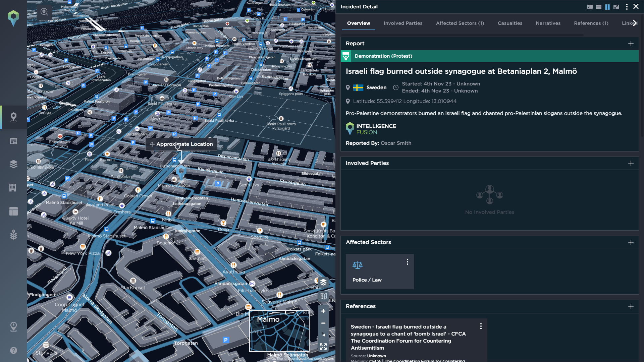Reset the map compass bearing
Screen dimensions: 644x362
tap(323, 335)
